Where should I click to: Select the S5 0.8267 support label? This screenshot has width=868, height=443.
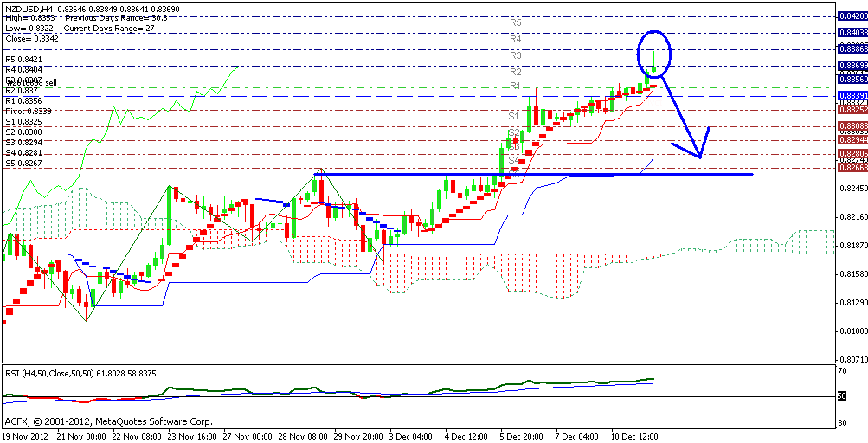23,163
